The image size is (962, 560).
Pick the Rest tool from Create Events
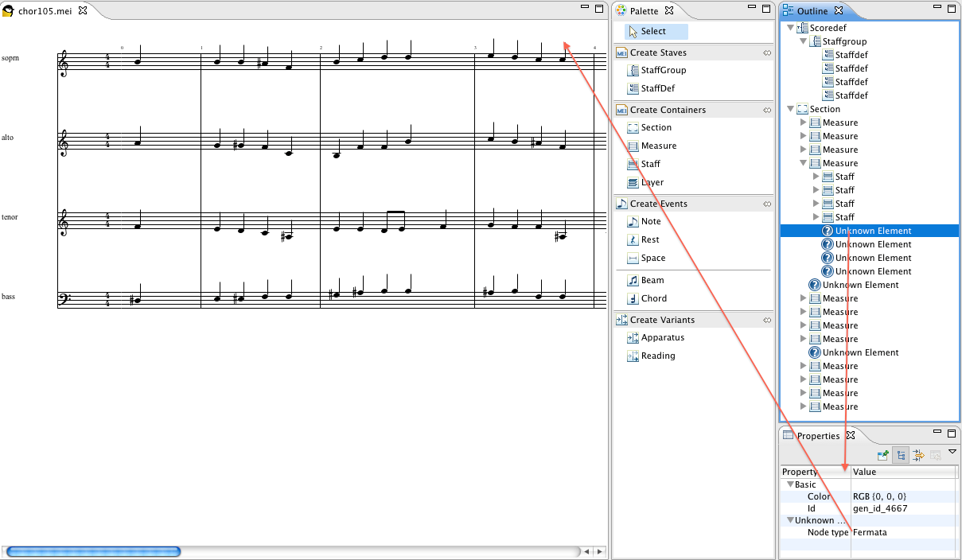coord(649,240)
